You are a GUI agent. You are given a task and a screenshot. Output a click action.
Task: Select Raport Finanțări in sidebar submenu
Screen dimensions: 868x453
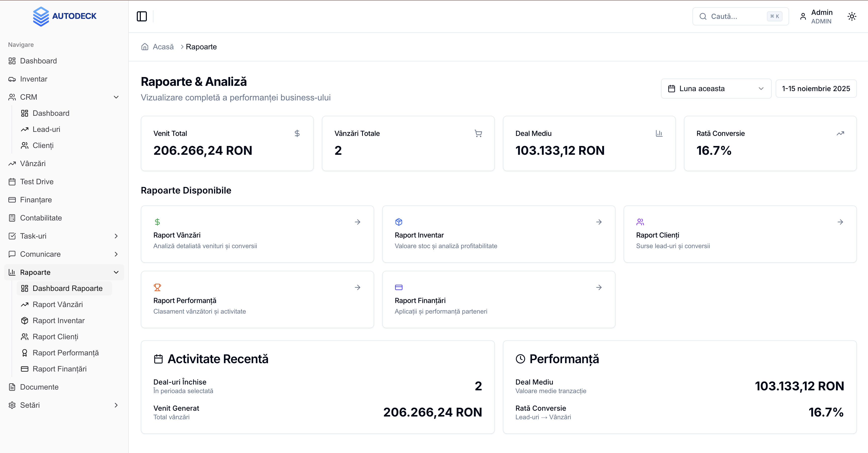(60, 369)
